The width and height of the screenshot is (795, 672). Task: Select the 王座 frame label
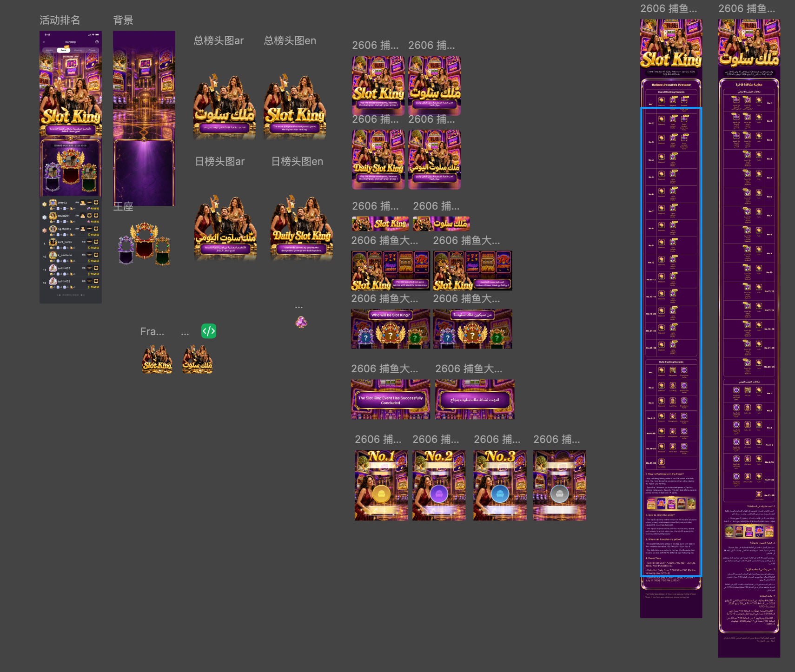123,207
